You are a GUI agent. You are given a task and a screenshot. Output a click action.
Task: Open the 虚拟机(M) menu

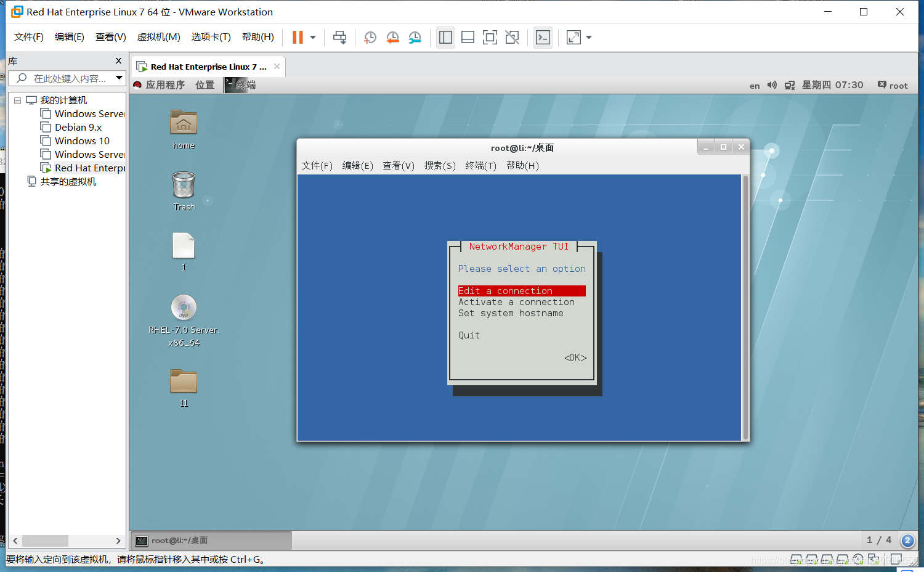[159, 37]
